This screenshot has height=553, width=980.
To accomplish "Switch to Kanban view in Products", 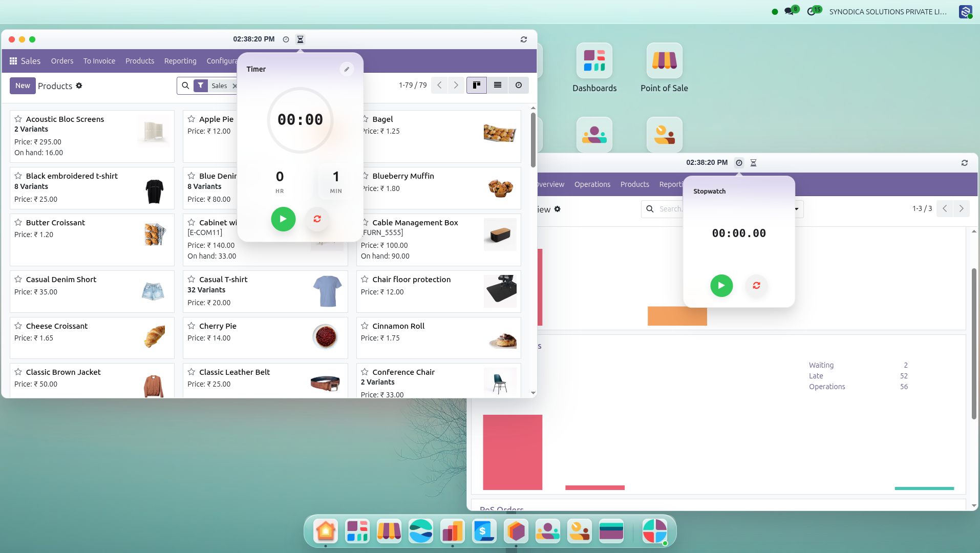I will tap(476, 86).
